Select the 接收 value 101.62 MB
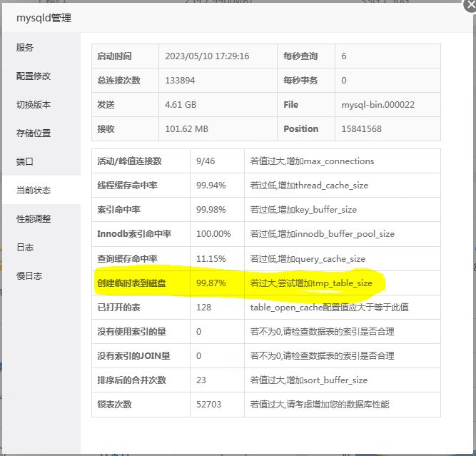476x456 pixels. (x=187, y=129)
